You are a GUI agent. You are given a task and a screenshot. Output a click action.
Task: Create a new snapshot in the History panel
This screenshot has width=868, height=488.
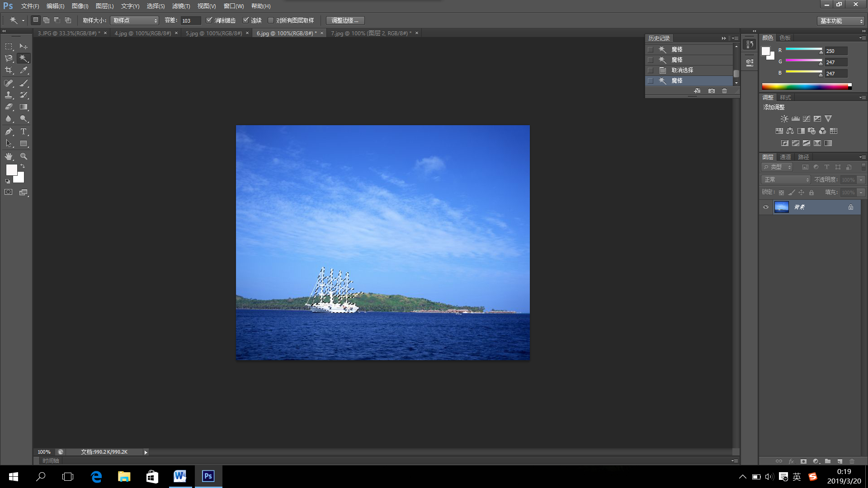pyautogui.click(x=712, y=91)
